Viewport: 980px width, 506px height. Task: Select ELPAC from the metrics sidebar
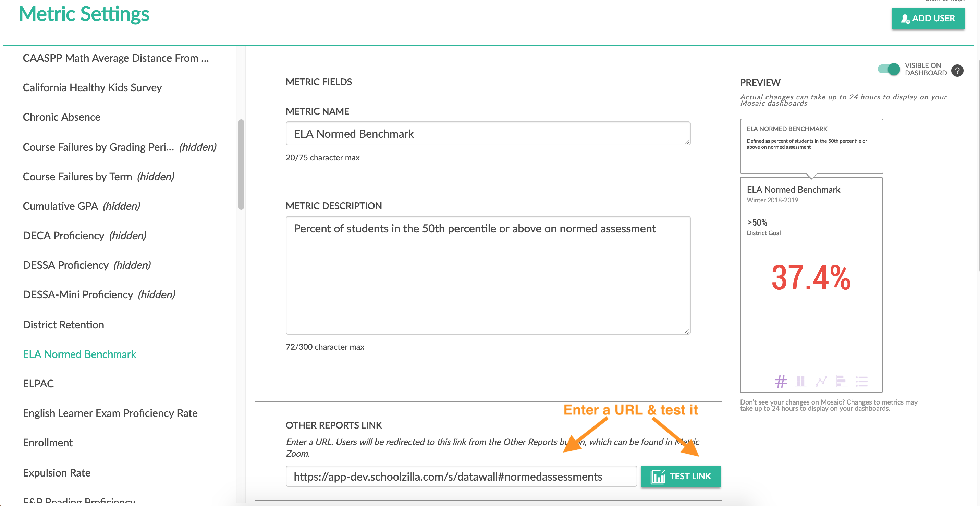(x=37, y=383)
